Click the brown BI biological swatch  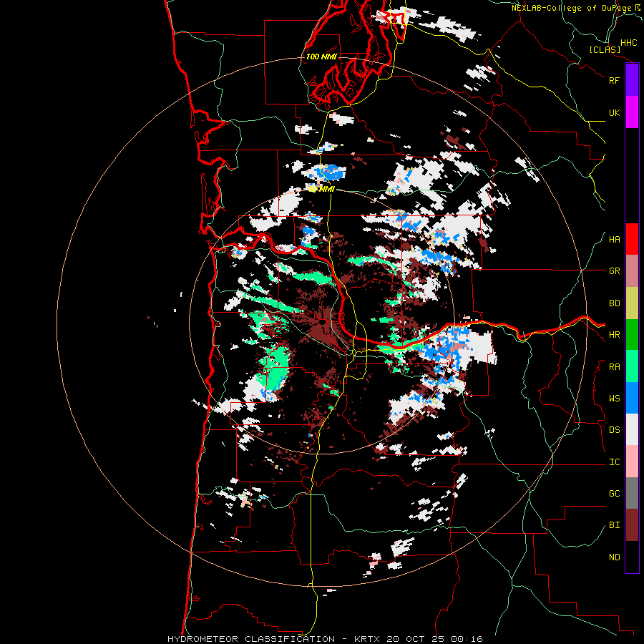coord(632,525)
